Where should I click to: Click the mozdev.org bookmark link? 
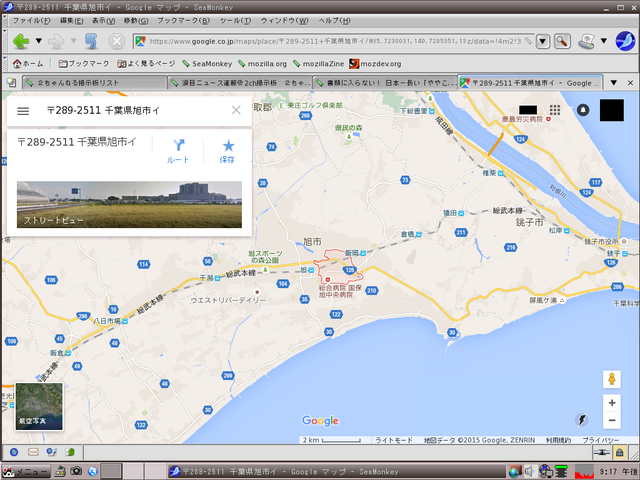point(375,64)
